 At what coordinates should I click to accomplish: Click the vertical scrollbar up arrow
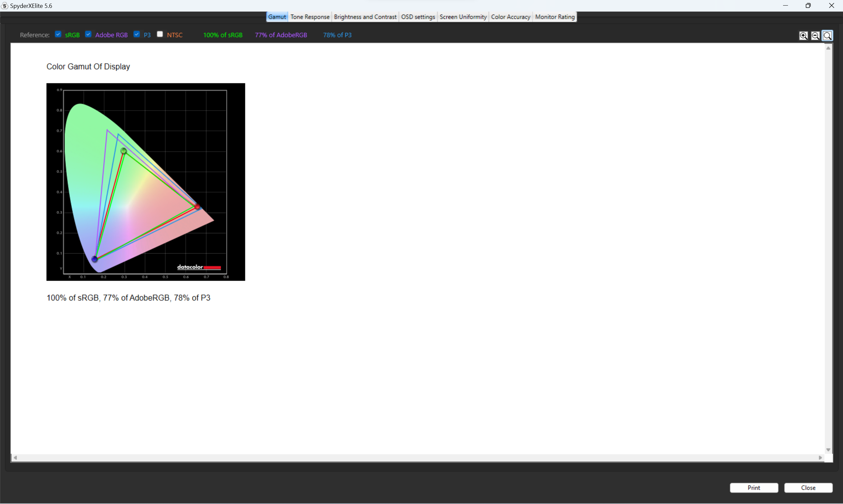pos(829,48)
